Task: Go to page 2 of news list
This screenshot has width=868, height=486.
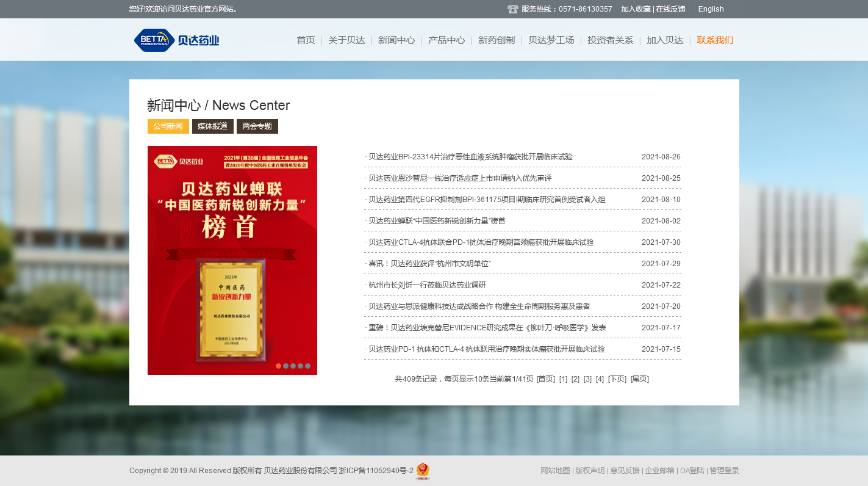Action: pyautogui.click(x=575, y=379)
